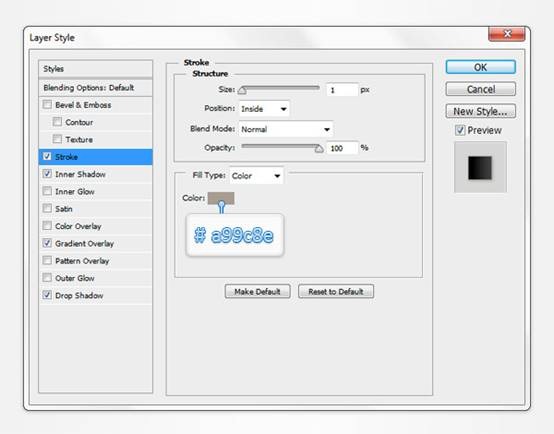The width and height of the screenshot is (554, 434).
Task: Open the Fill Type dropdown
Action: click(x=257, y=176)
